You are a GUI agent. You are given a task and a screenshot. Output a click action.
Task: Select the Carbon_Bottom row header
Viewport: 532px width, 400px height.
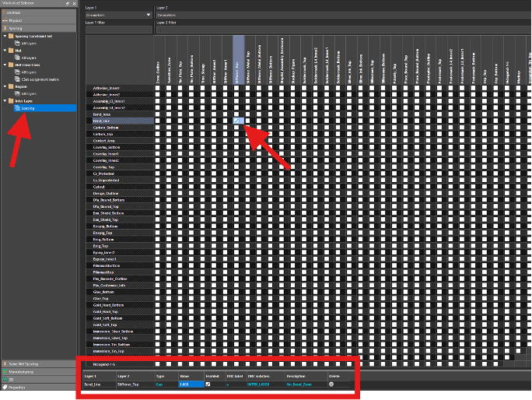(x=120, y=128)
